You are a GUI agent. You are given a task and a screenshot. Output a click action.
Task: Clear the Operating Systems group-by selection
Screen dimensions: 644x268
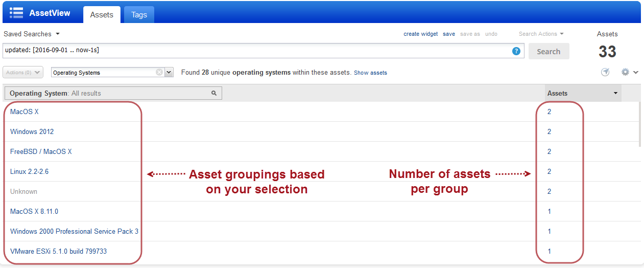click(159, 73)
